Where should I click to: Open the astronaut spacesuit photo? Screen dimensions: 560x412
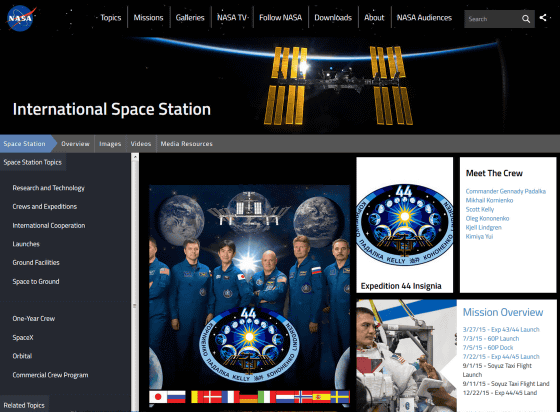[x=406, y=356]
